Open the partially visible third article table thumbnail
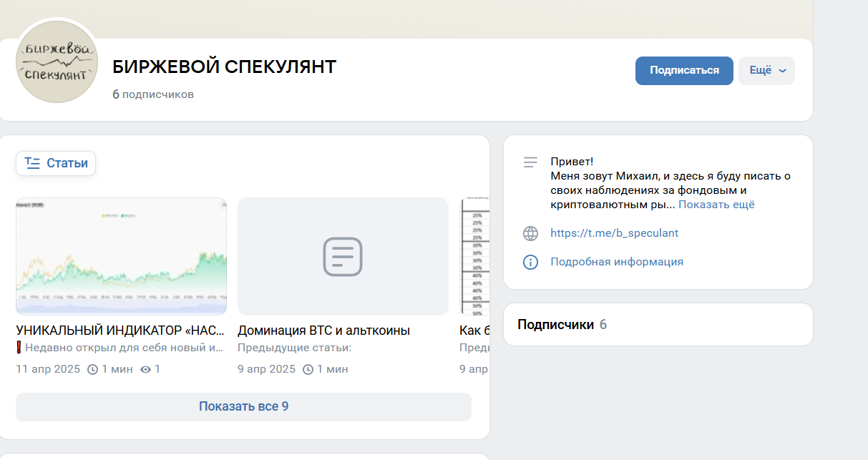Image resolution: width=868 pixels, height=460 pixels. [x=474, y=256]
